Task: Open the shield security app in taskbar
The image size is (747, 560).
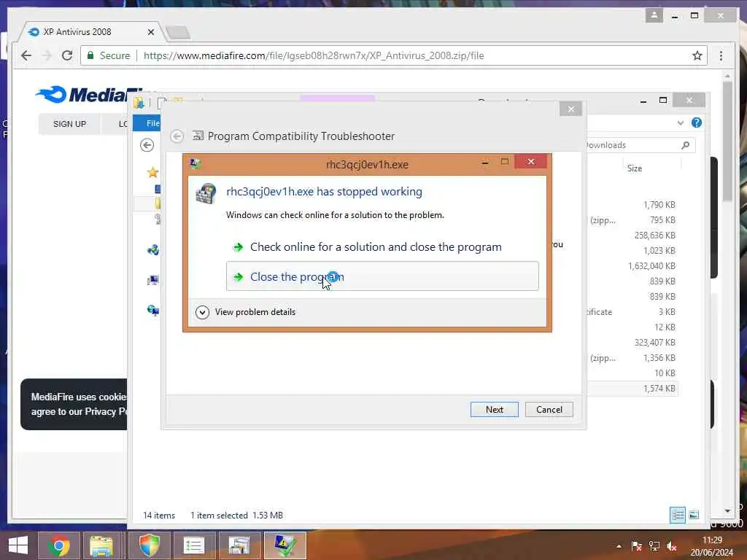Action: click(x=149, y=545)
